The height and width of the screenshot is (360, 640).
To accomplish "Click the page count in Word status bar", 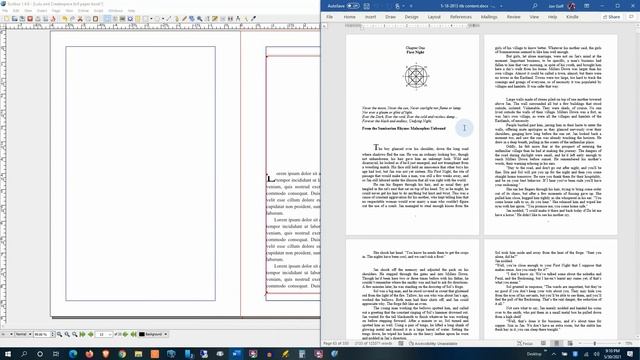I will 336,344.
